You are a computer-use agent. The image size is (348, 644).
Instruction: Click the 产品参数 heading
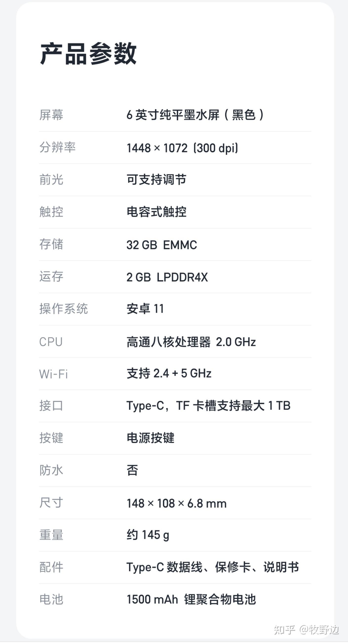(88, 53)
